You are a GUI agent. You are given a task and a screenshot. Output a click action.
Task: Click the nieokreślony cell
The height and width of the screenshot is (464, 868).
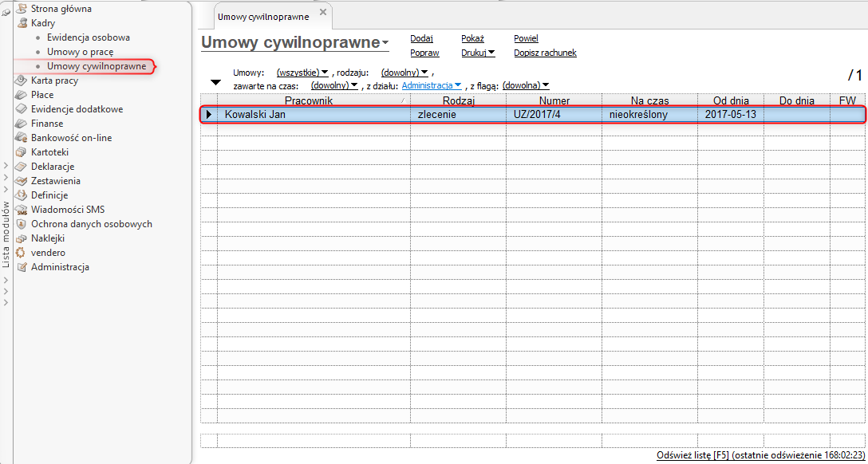pyautogui.click(x=650, y=115)
